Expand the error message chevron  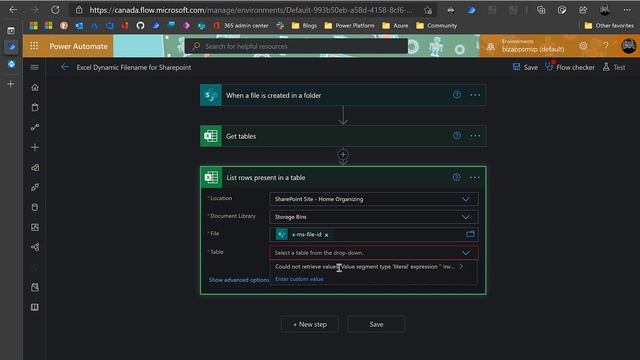[461, 267]
